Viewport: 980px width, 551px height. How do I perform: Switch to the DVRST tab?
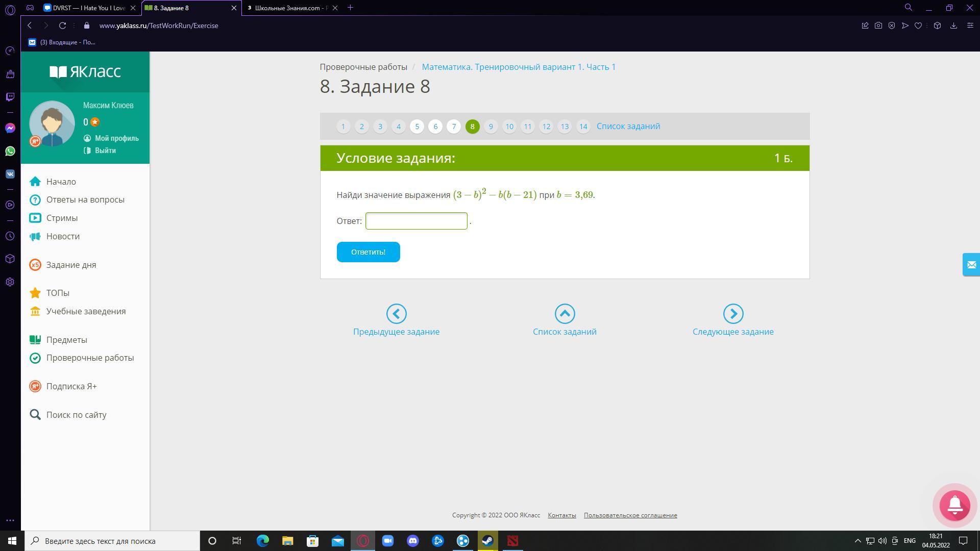(x=84, y=8)
